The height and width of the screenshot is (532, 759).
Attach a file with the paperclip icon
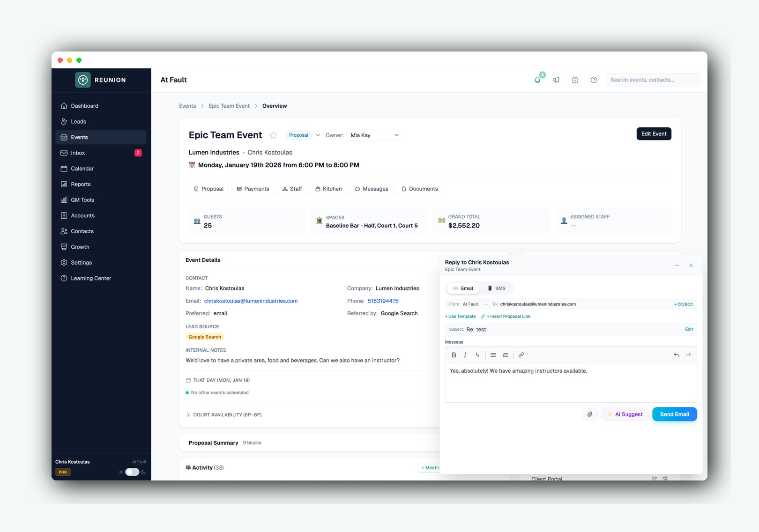(590, 414)
